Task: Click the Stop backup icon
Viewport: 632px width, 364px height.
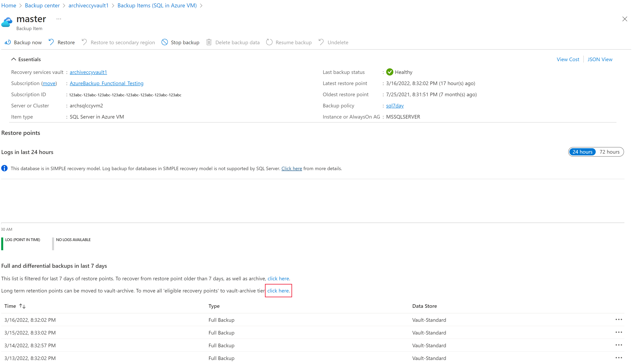Action: click(164, 42)
